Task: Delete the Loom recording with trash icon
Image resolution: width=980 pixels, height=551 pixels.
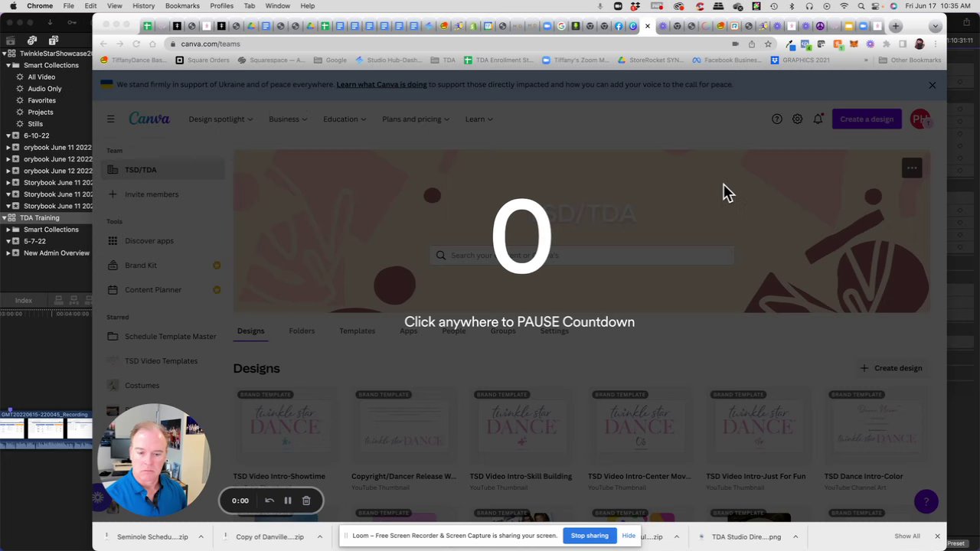Action: click(306, 500)
